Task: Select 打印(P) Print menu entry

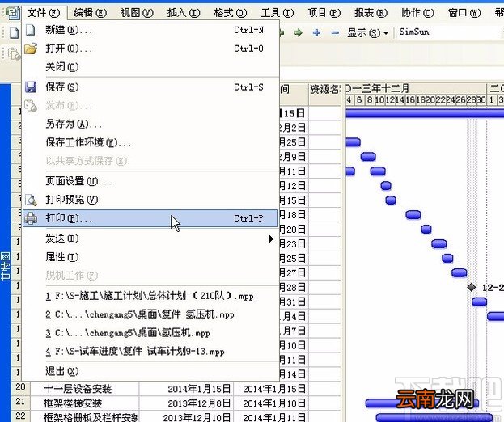Action: (x=150, y=218)
